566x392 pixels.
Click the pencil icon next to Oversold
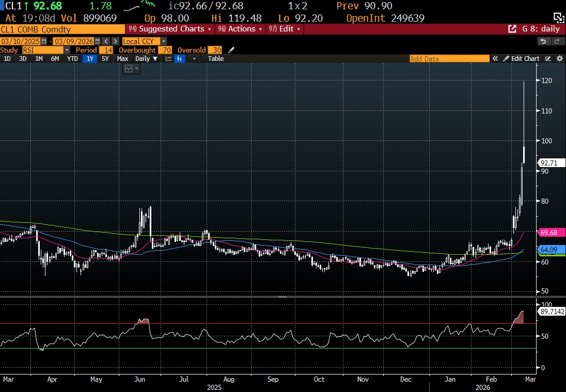(231, 50)
